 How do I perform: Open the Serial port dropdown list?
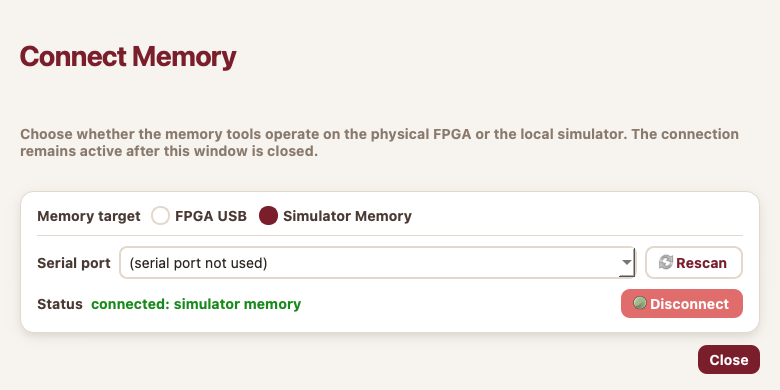[x=377, y=263]
